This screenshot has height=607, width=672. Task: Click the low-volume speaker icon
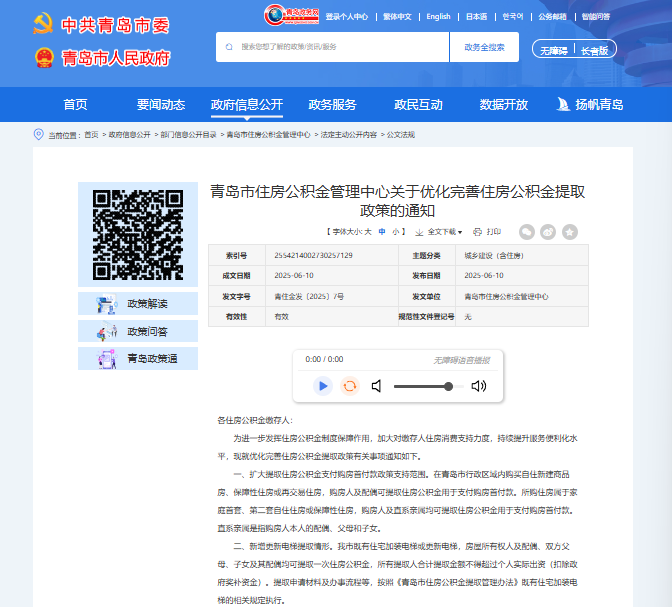pyautogui.click(x=377, y=386)
